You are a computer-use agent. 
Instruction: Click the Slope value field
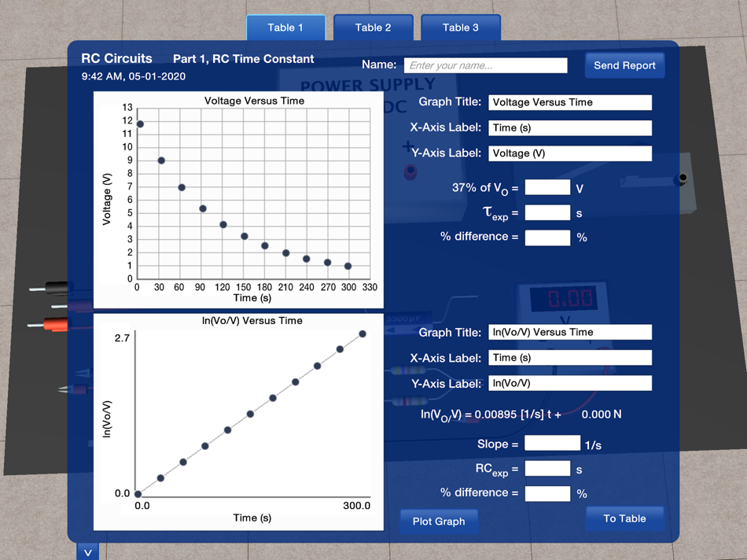(553, 444)
